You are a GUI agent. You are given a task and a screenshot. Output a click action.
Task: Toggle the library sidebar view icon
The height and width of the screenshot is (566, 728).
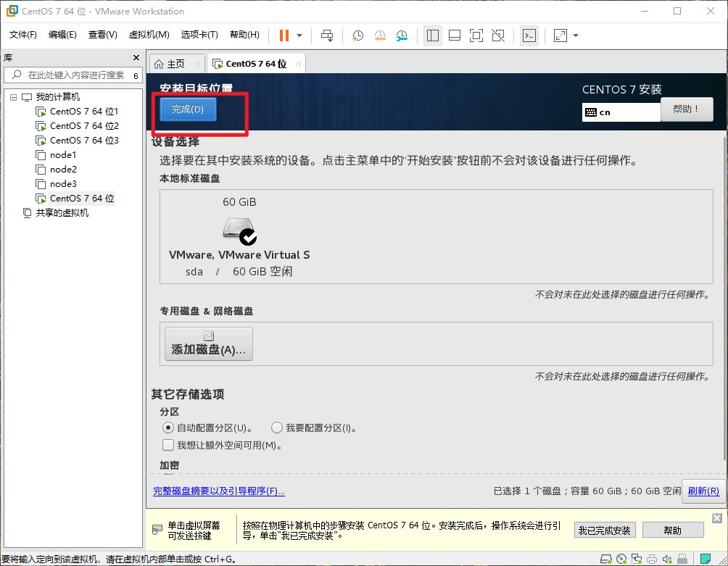[x=433, y=36]
